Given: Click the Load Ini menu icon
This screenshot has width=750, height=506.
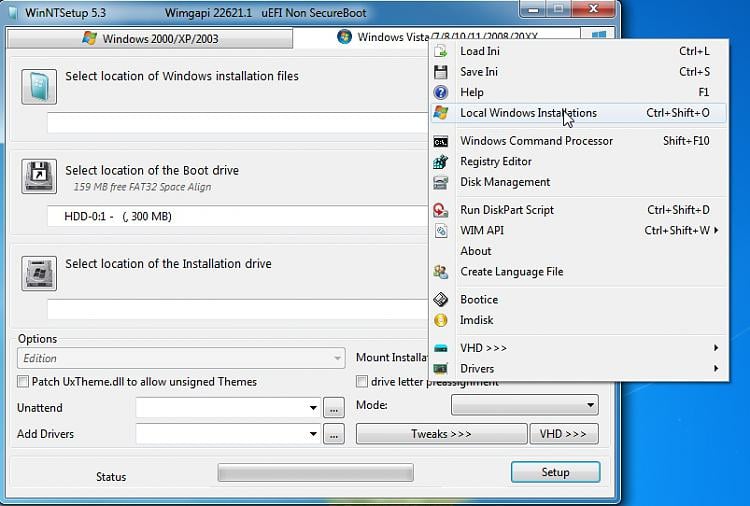Looking at the screenshot, I should 441,51.
